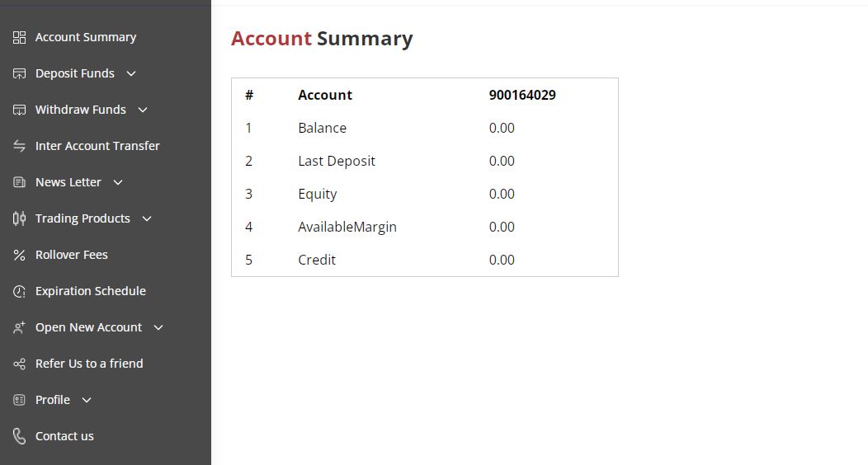Expand the Profile chevron
The image size is (868, 465).
87,401
